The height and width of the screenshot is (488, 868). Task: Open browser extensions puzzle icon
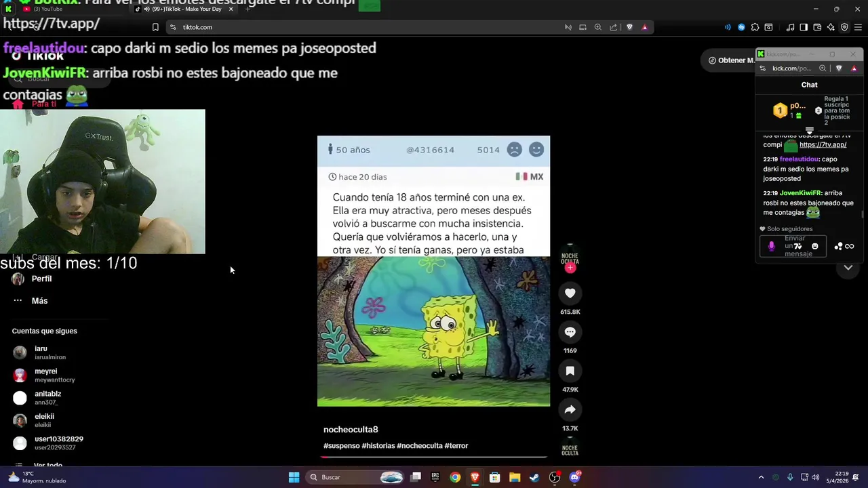point(755,27)
